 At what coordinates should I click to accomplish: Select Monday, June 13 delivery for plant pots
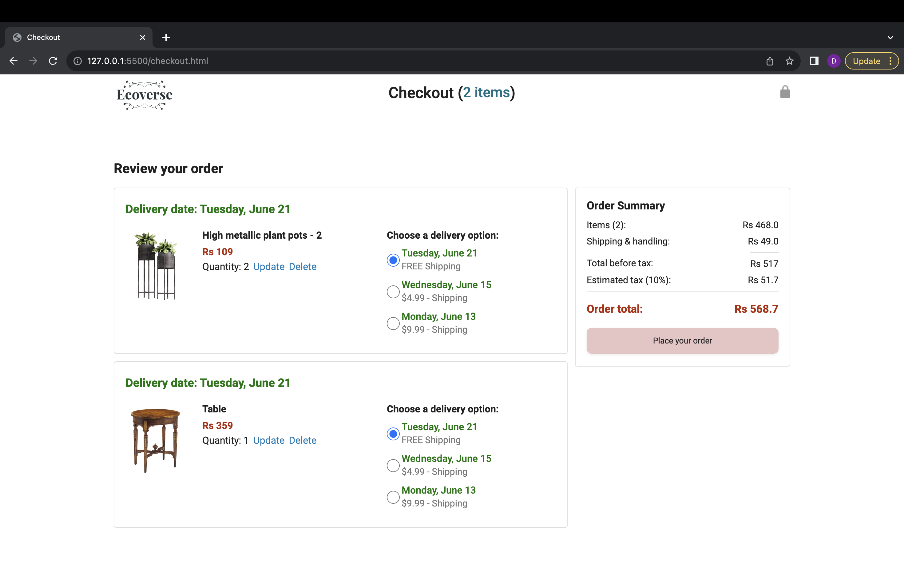point(393,323)
